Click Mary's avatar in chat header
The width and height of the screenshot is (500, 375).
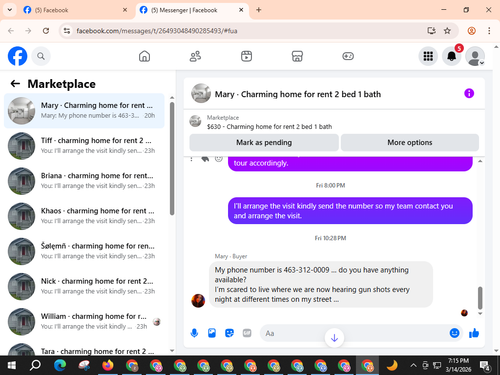click(201, 93)
